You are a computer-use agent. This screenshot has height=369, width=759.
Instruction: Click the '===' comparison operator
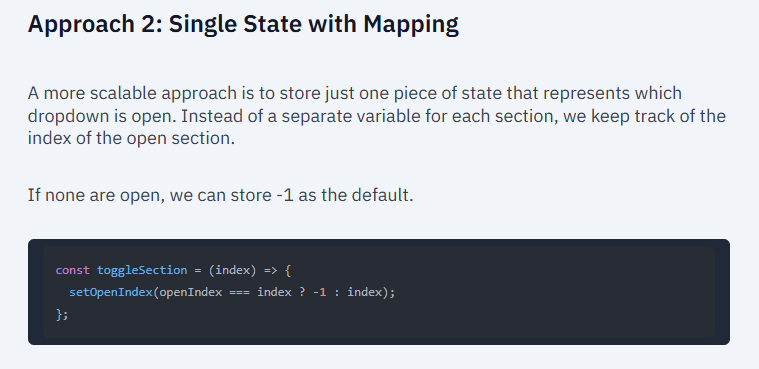coord(240,292)
